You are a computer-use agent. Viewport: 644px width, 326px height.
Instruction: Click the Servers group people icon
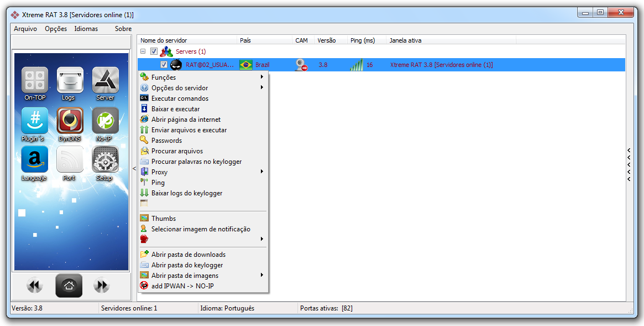coord(166,51)
